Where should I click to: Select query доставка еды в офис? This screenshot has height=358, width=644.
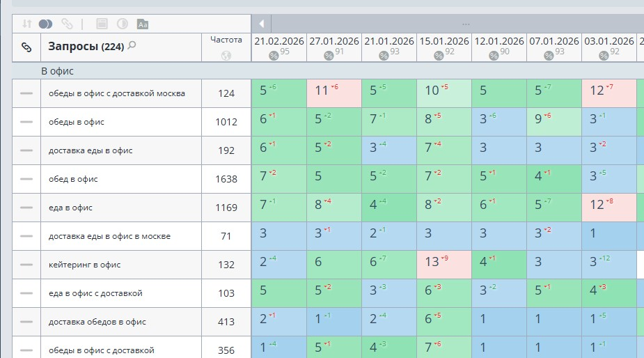(x=91, y=150)
